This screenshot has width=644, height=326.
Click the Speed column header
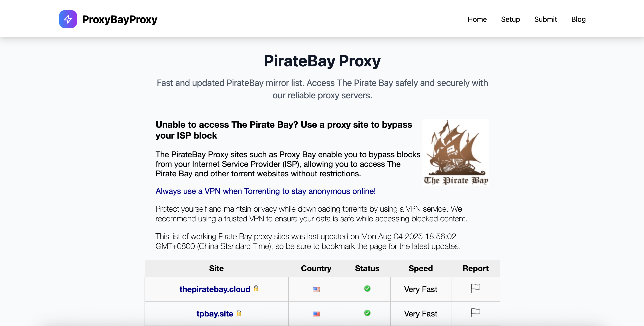click(x=421, y=268)
